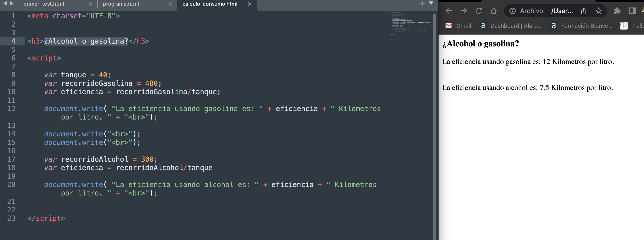Open the browser home page
This screenshot has height=240, width=644.
coord(494,11)
